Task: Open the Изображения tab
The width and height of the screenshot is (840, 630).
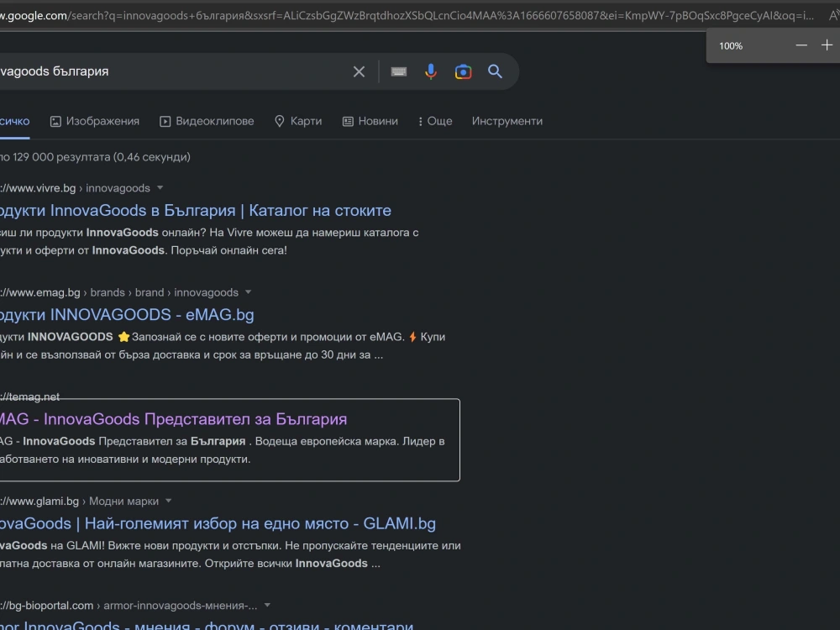Action: click(x=95, y=121)
